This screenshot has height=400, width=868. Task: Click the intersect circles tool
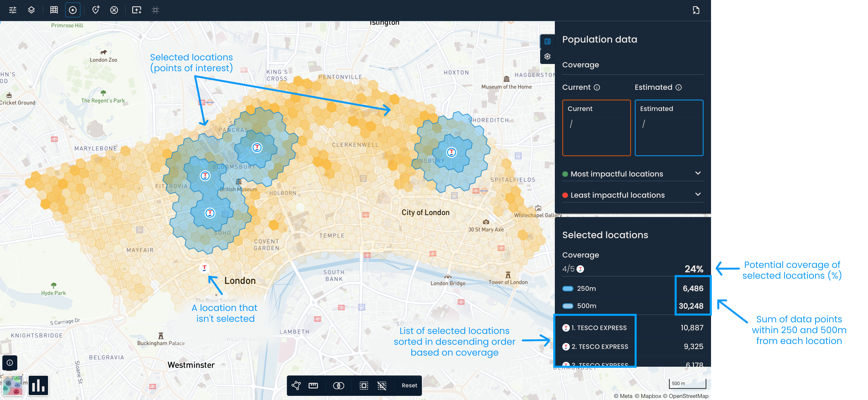click(x=338, y=385)
